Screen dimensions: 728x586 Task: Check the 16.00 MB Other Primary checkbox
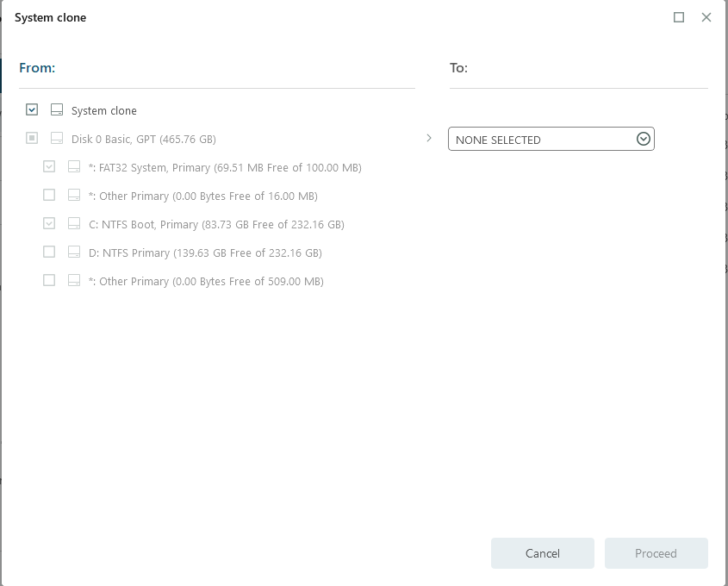click(x=49, y=196)
